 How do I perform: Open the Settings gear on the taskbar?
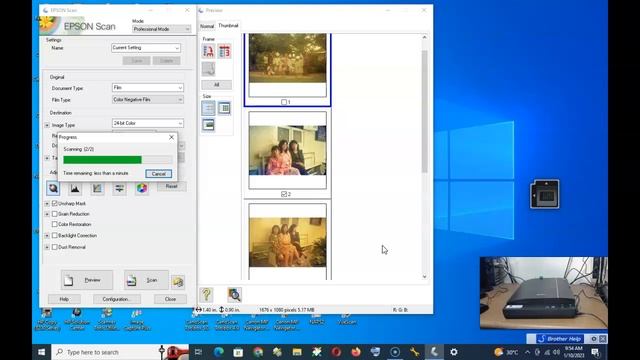pyautogui.click(x=453, y=352)
